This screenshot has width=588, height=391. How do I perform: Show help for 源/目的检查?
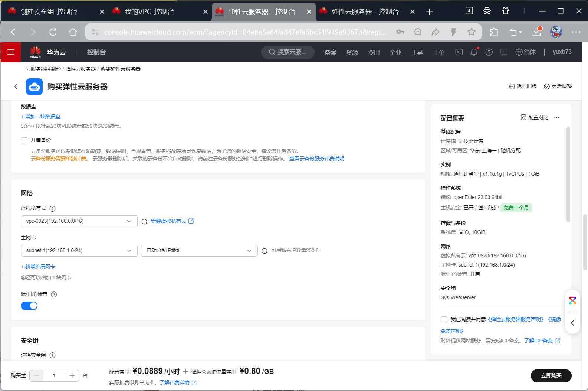point(54,294)
